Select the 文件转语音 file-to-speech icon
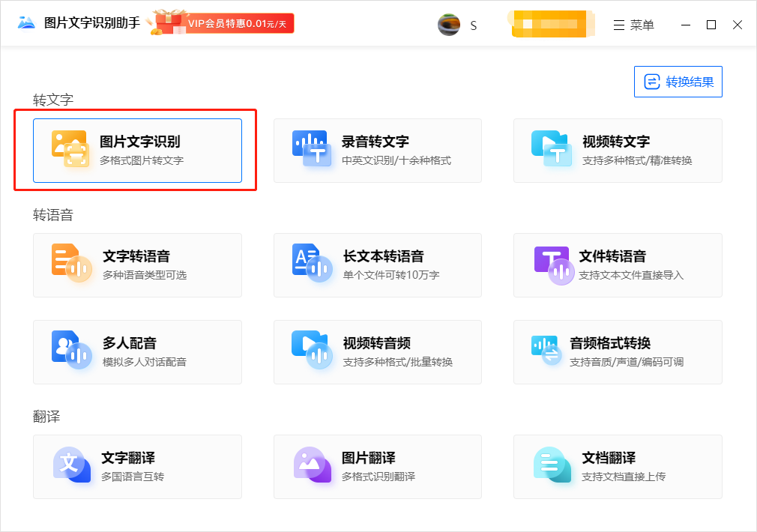757x532 pixels. (x=552, y=263)
